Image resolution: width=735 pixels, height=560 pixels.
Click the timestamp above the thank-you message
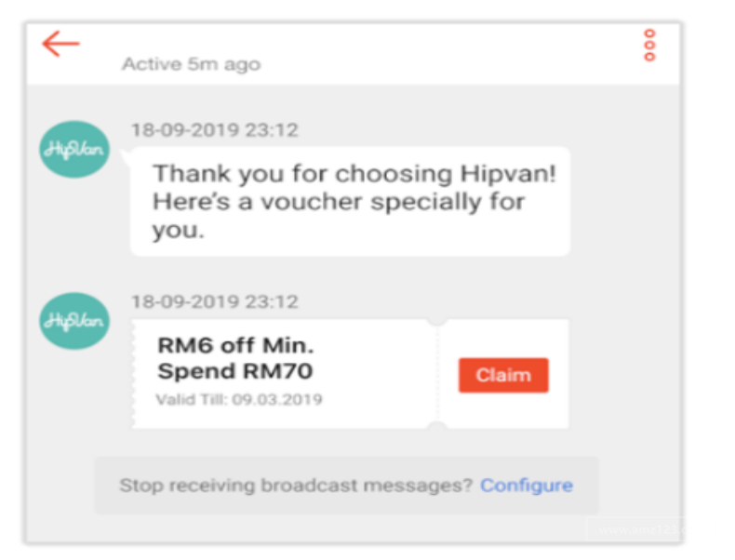click(214, 130)
